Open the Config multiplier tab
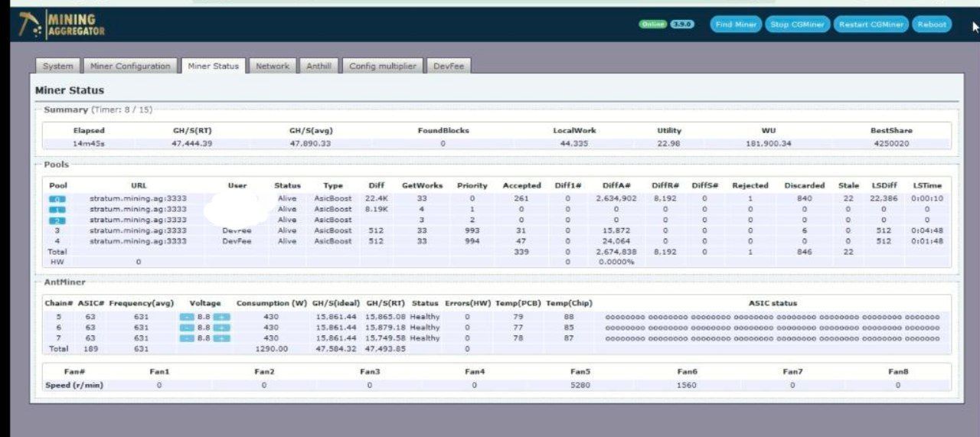The width and height of the screenshot is (980, 437). [382, 66]
